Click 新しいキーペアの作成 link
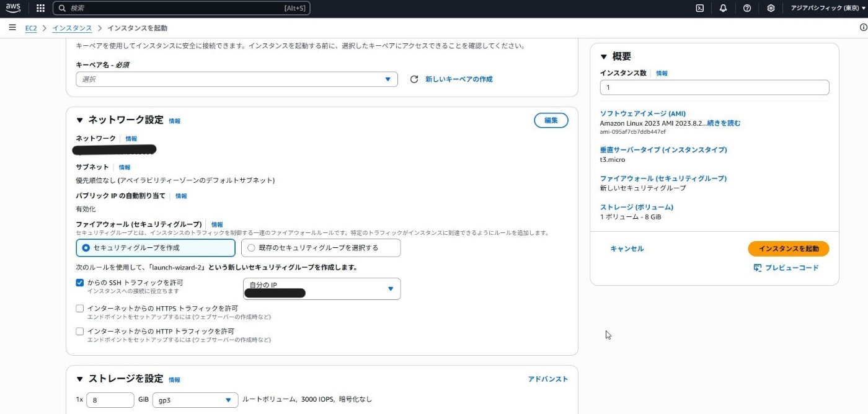 coord(459,79)
